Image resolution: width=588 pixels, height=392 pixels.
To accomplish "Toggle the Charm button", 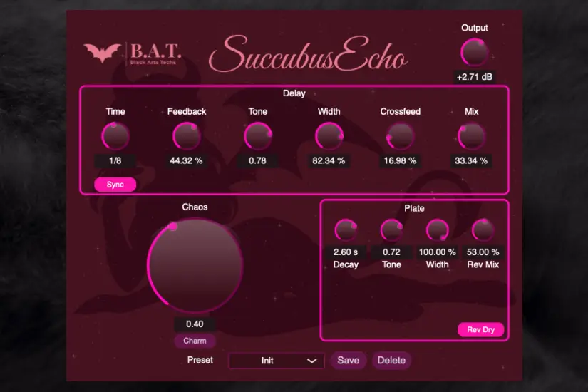I will click(195, 341).
